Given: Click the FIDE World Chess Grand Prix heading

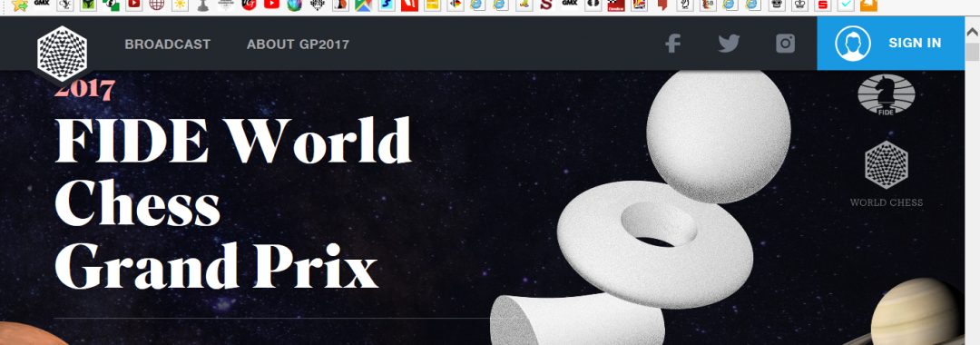Looking at the screenshot, I should (x=233, y=203).
